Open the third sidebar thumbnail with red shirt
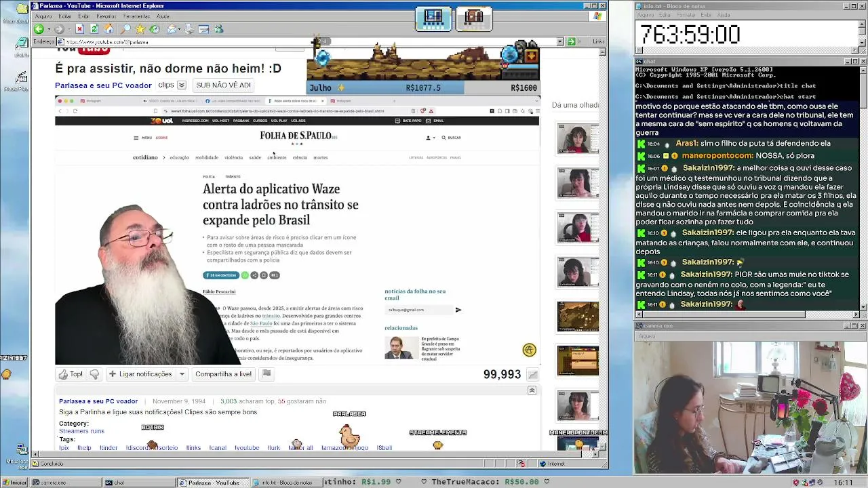 tap(578, 228)
